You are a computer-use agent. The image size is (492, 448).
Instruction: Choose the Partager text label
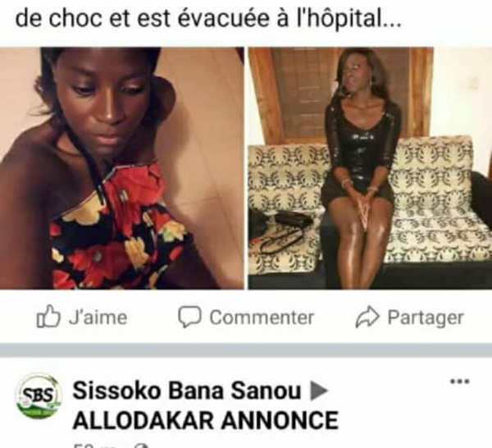426,318
